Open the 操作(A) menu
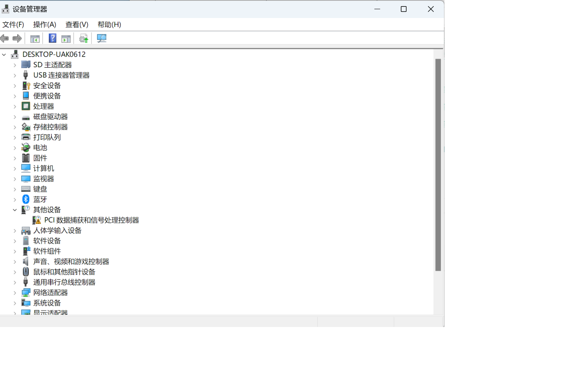The image size is (588, 368). coord(44,25)
